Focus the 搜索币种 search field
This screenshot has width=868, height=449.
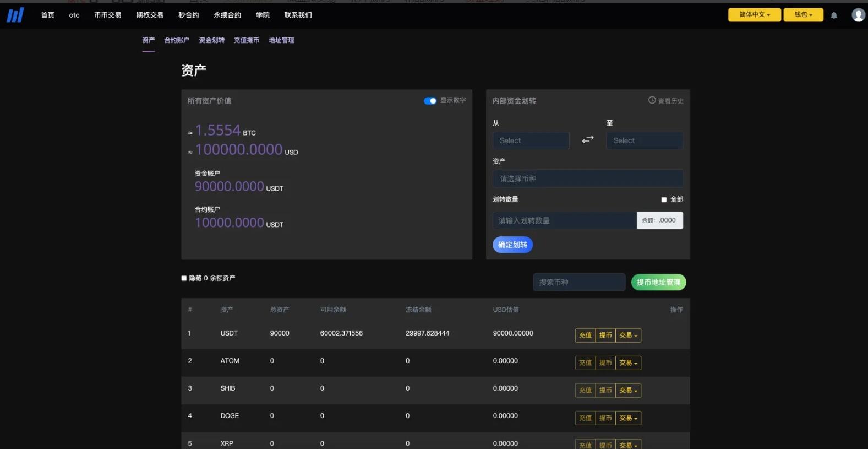pyautogui.click(x=579, y=282)
